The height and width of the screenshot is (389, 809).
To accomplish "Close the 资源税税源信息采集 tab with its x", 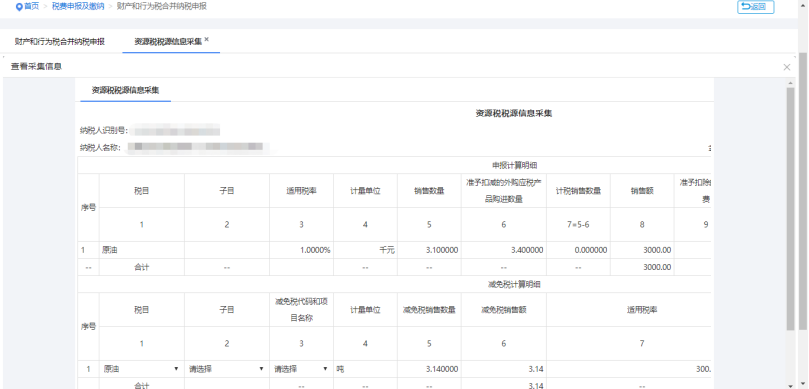I will pyautogui.click(x=206, y=39).
